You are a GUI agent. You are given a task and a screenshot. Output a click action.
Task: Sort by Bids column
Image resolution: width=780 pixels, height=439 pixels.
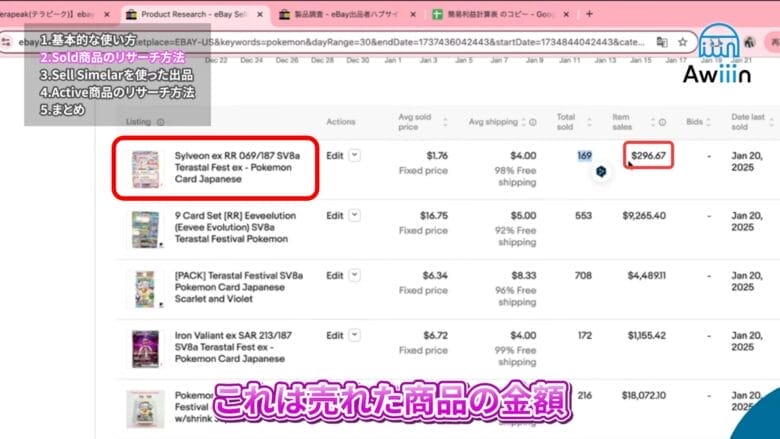(x=708, y=122)
